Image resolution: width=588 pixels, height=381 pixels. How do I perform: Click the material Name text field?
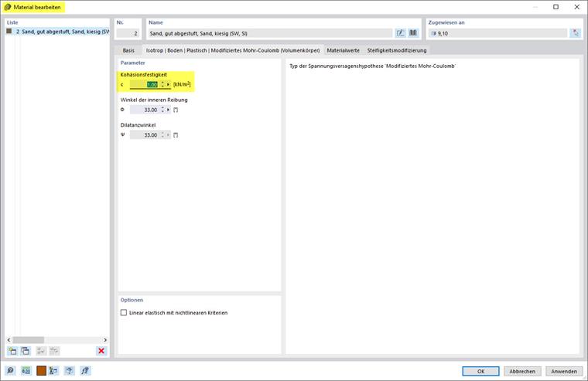(270, 33)
